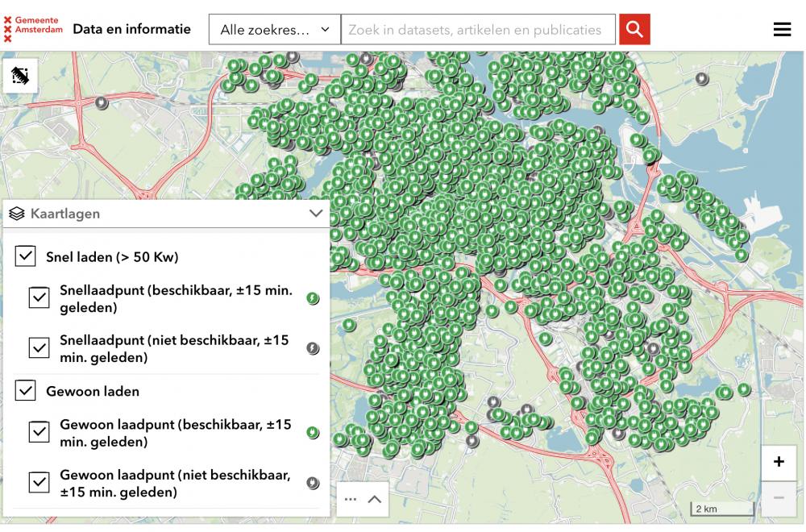The width and height of the screenshot is (806, 532).
Task: Open the hamburger main menu
Action: [x=782, y=29]
